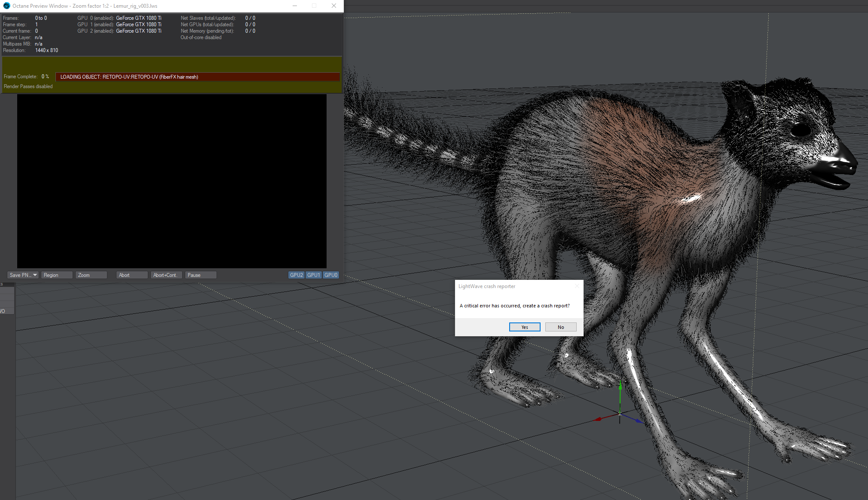Minimize the Octane Preview Window

[295, 6]
